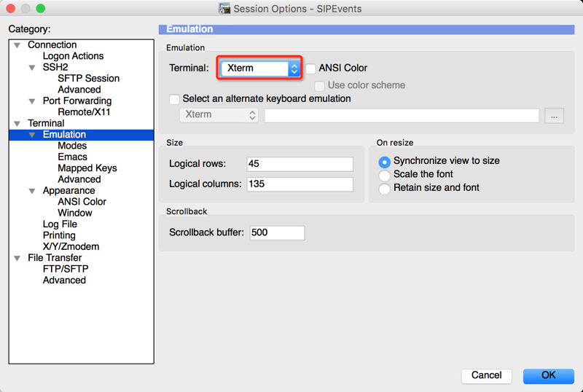Screen dimensions: 583x392
Task: Select Mapped Keys in category tree
Action: click(x=87, y=168)
